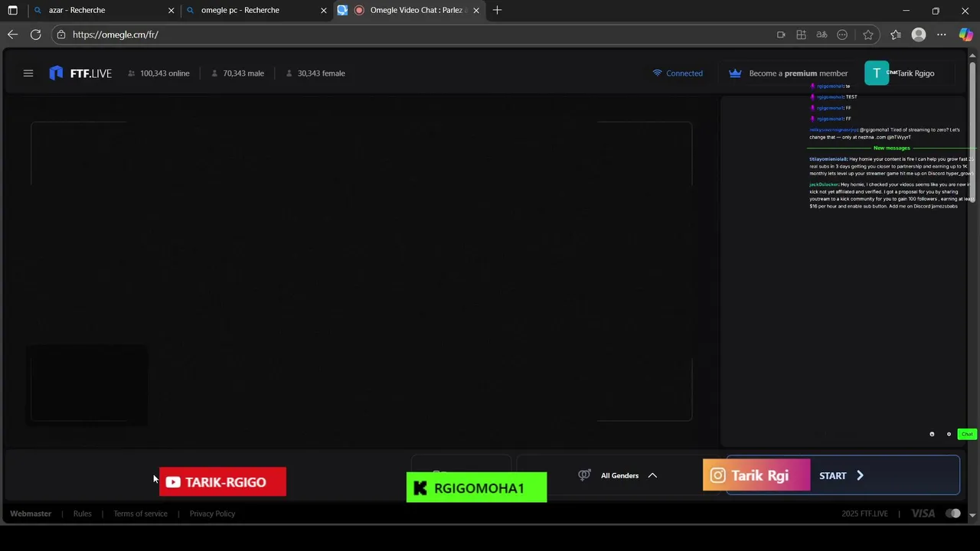Click the Tarik Rgigo username

916,73
